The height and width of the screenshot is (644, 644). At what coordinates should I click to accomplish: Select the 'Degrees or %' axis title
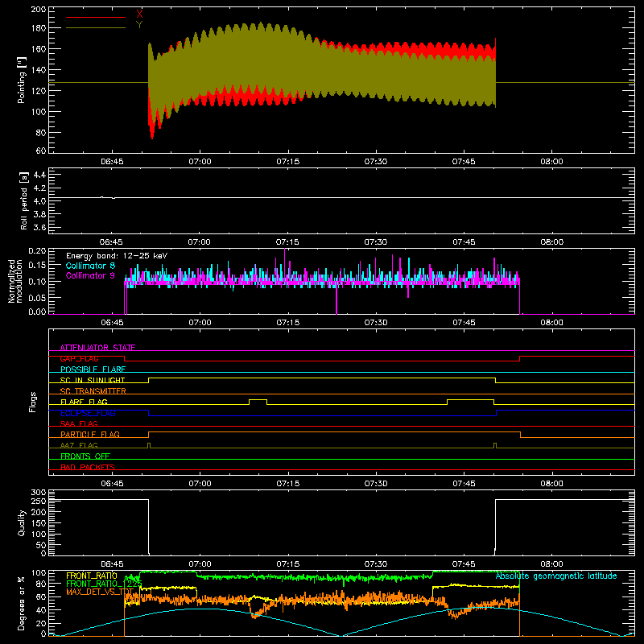pos(22,604)
